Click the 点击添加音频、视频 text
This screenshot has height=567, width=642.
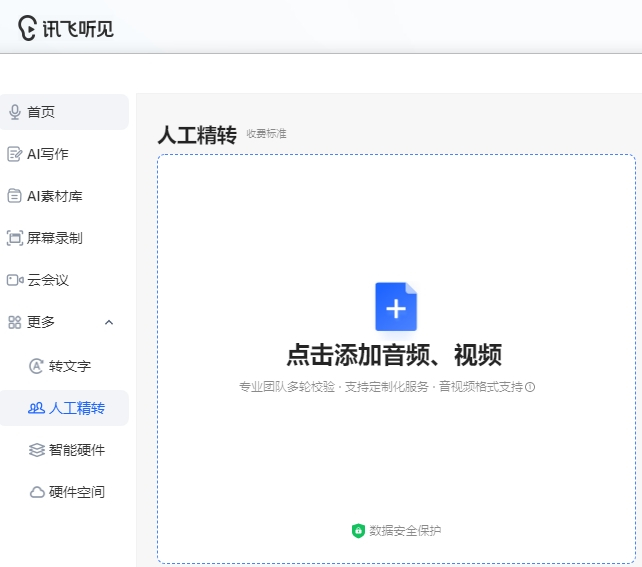394,355
